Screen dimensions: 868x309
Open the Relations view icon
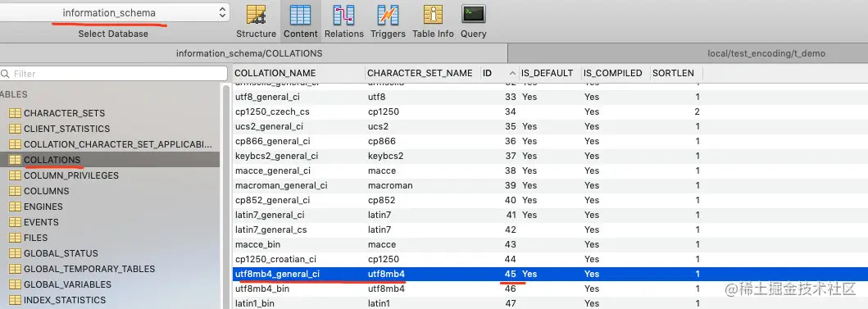(343, 15)
